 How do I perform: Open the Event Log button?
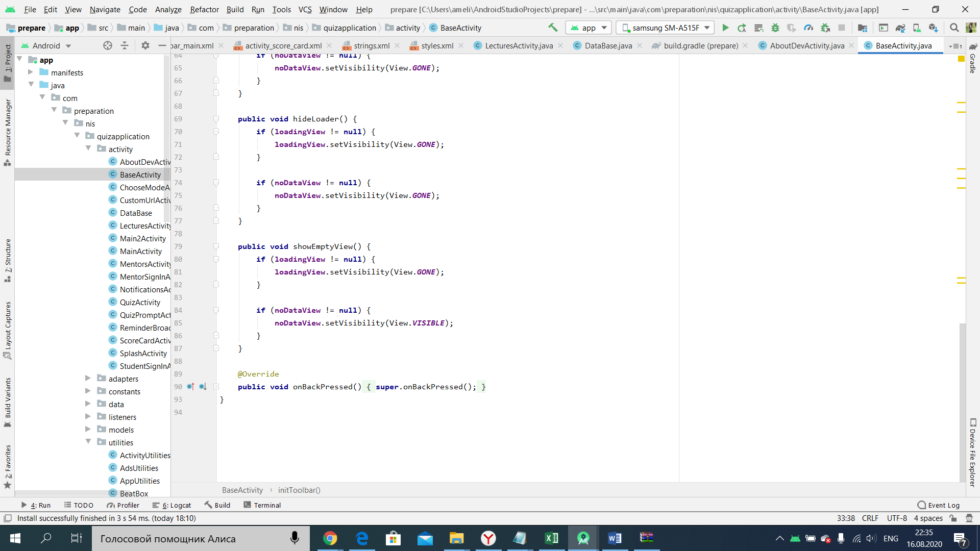[938, 505]
